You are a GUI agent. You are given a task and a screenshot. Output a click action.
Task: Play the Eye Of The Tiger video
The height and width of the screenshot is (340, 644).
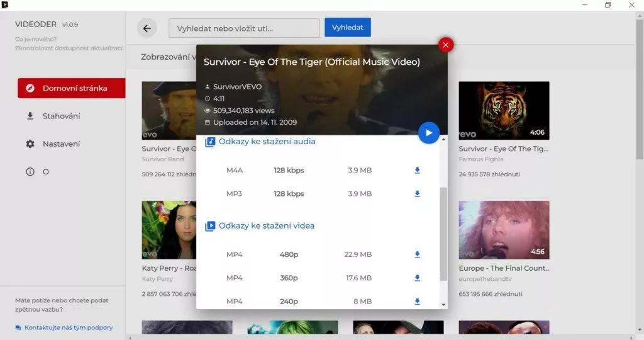click(x=428, y=133)
